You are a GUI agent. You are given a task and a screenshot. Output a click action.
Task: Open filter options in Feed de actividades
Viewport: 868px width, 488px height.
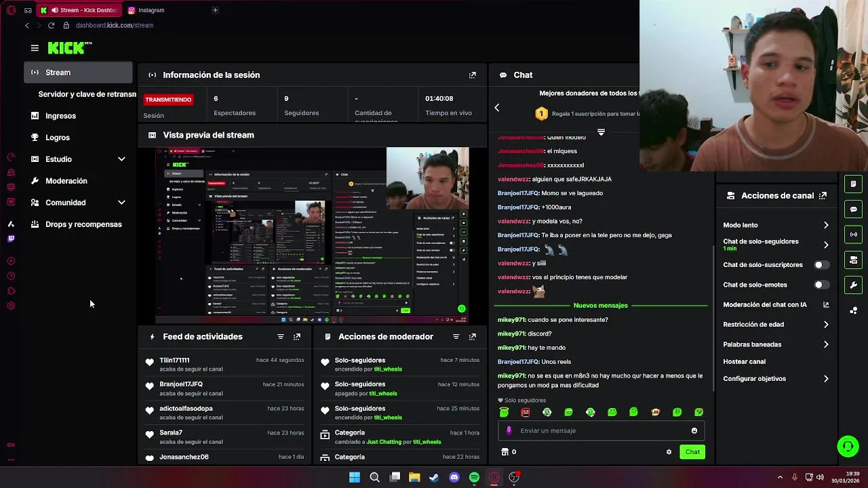(281, 337)
